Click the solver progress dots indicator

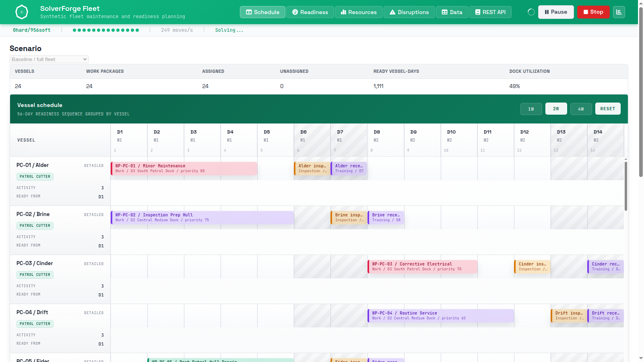click(x=106, y=30)
